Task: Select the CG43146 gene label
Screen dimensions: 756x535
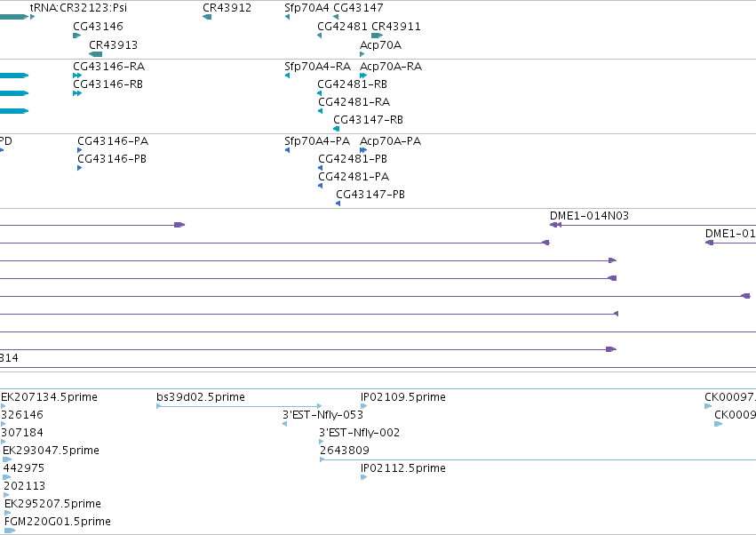Action: tap(99, 26)
